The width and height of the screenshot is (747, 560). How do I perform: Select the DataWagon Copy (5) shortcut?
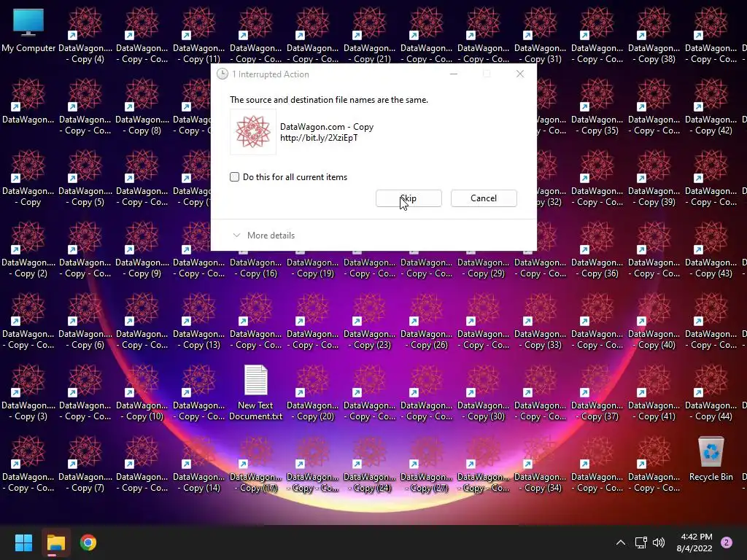[85, 179]
